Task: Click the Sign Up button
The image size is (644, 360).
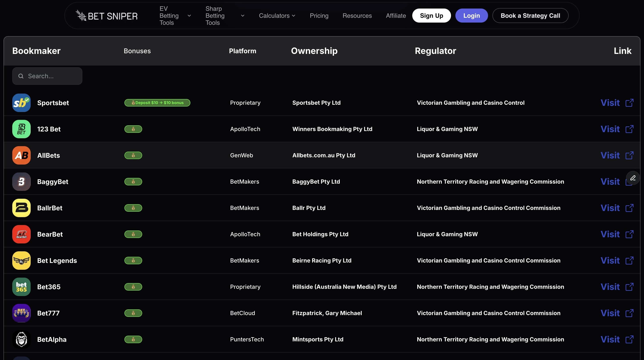Action: click(x=432, y=16)
